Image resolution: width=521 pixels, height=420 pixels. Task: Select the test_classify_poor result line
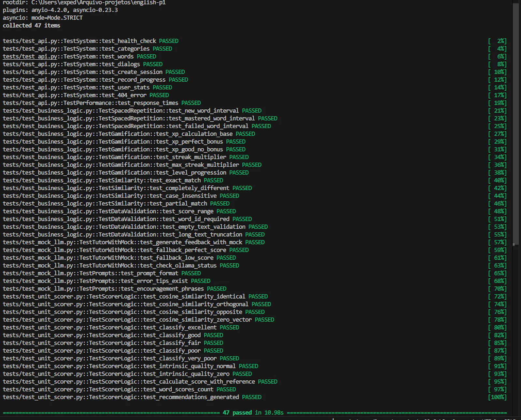click(x=113, y=351)
